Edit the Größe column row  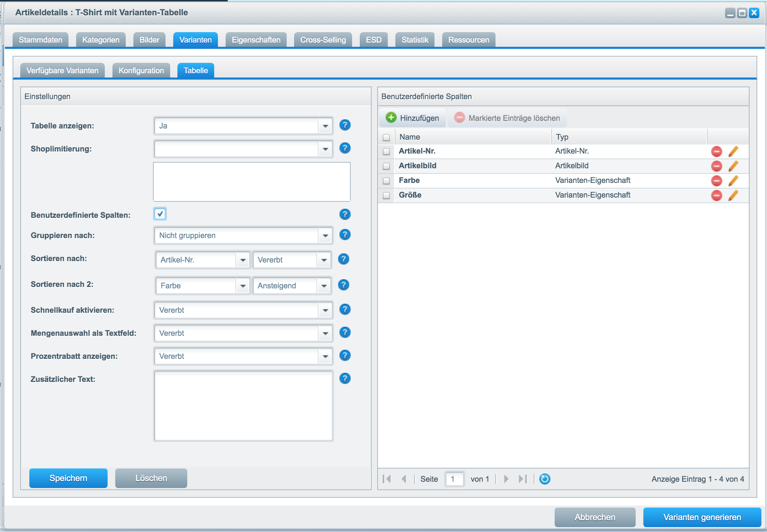[733, 195]
